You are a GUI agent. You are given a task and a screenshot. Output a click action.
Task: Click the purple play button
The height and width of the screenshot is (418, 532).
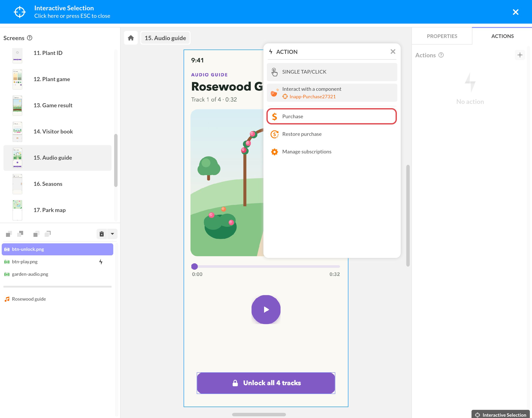point(266,310)
